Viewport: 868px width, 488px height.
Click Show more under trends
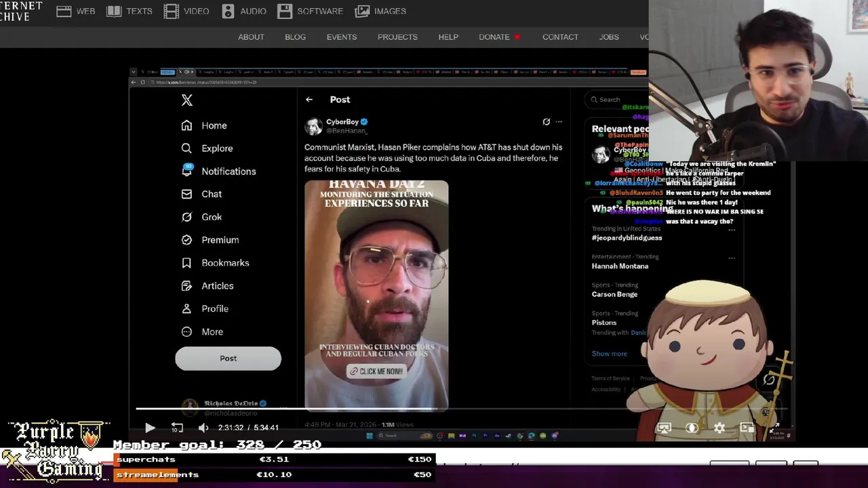(609, 354)
